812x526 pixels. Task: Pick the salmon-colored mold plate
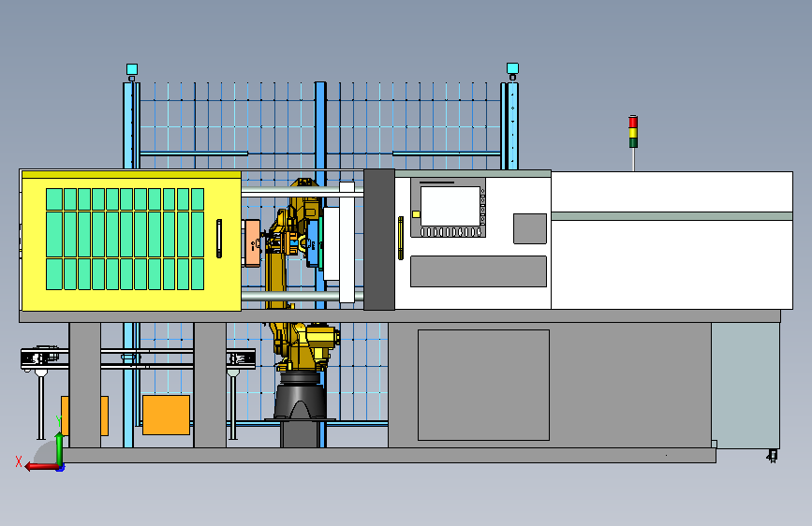pos(252,243)
